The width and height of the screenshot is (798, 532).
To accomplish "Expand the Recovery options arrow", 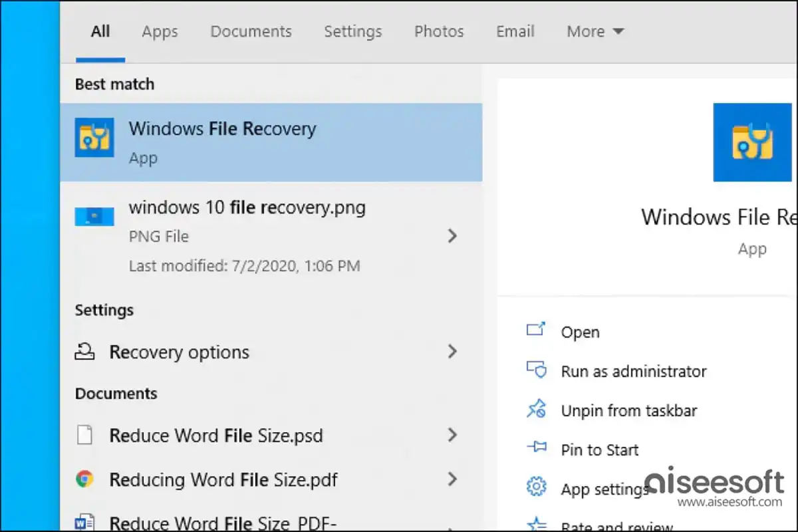I will coord(453,351).
